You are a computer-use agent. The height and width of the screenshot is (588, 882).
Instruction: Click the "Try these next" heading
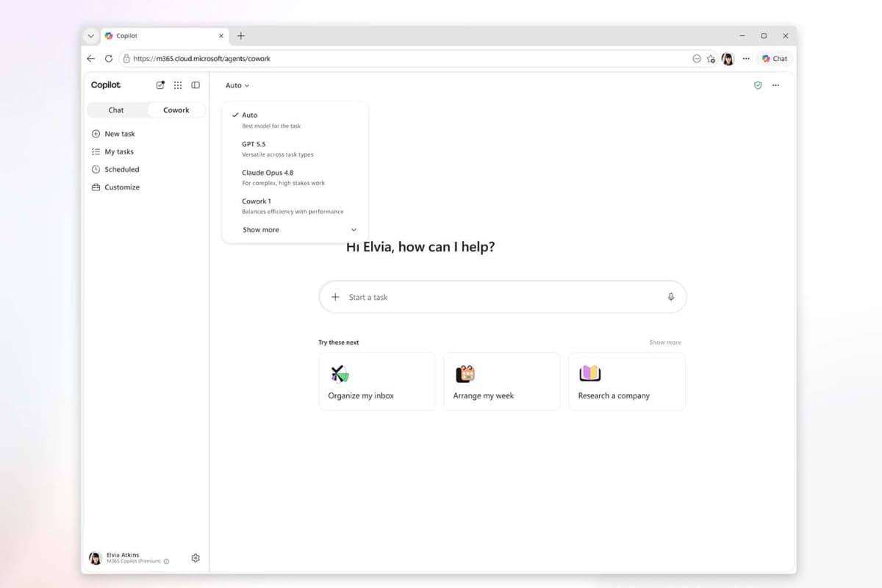339,343
